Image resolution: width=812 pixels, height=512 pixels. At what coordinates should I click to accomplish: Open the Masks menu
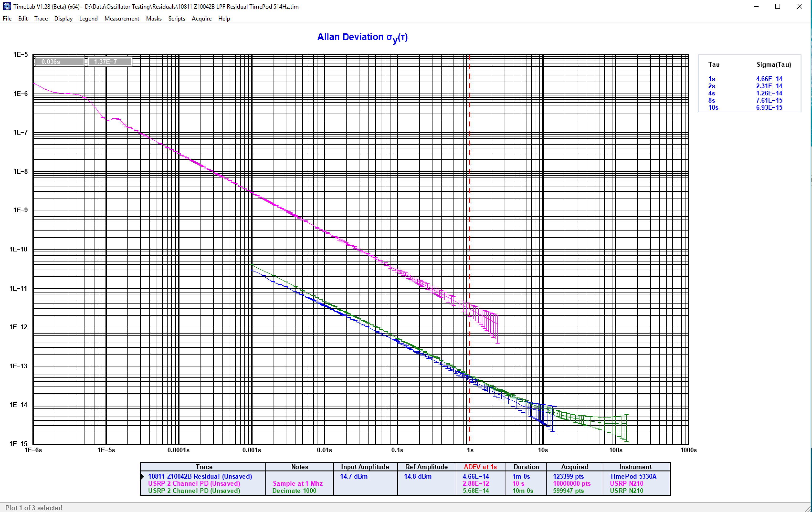coord(154,19)
